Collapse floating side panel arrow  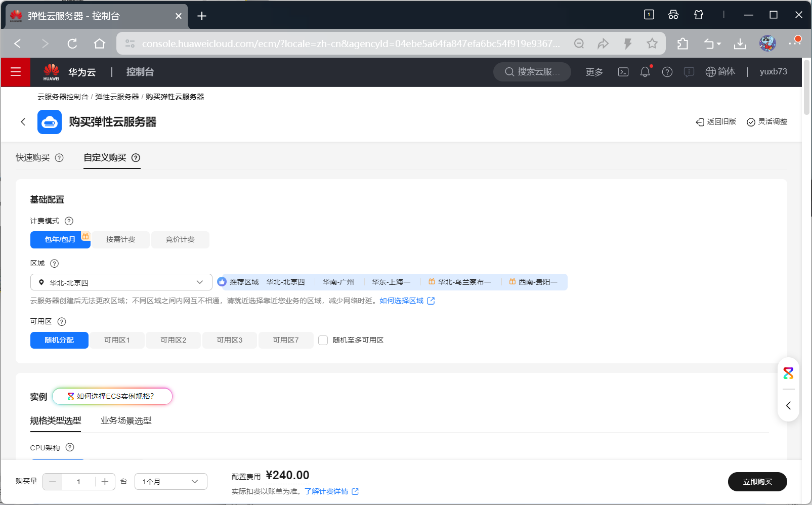788,405
